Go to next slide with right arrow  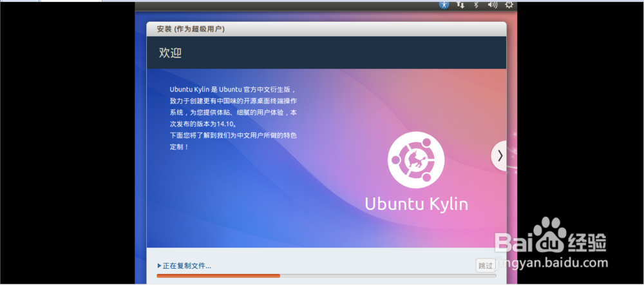[499, 155]
